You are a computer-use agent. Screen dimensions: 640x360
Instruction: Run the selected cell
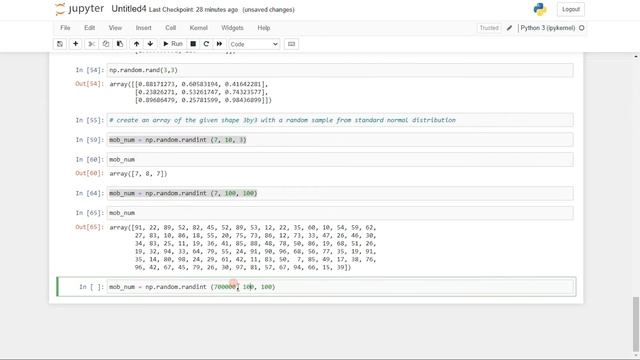tap(173, 44)
